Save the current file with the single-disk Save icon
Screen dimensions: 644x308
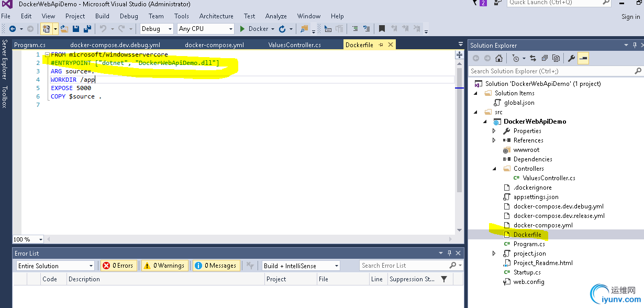pos(76,29)
